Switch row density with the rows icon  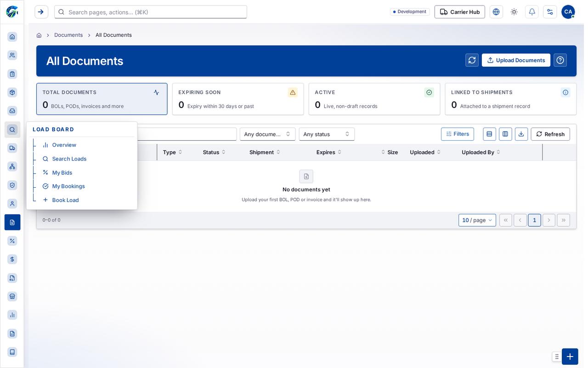pos(489,134)
